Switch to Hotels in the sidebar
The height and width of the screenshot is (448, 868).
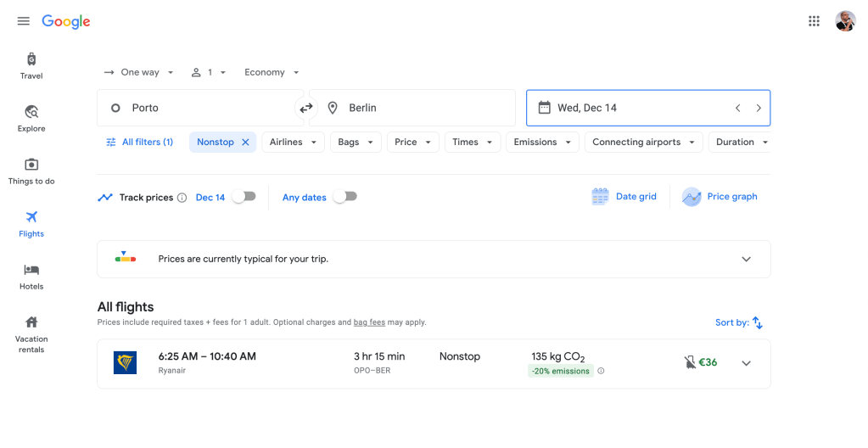click(31, 276)
